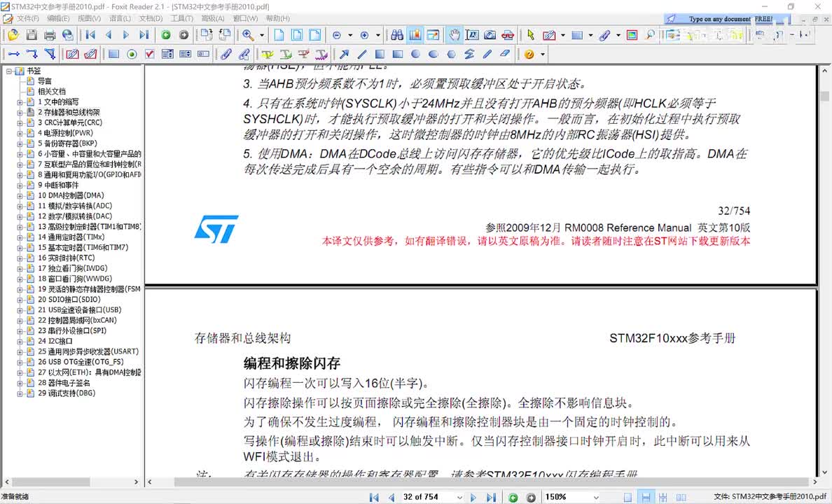Click the zoom in plus circle icon
This screenshot has height=504, width=832.
tap(365, 36)
